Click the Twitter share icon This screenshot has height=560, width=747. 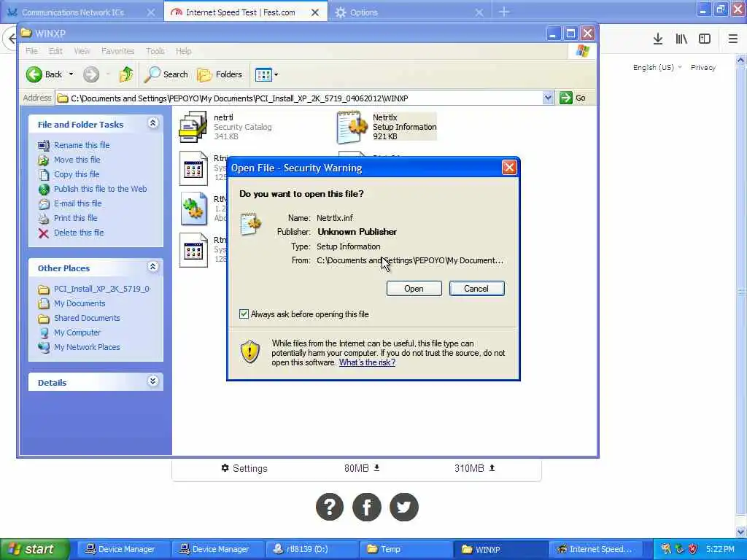point(404,507)
